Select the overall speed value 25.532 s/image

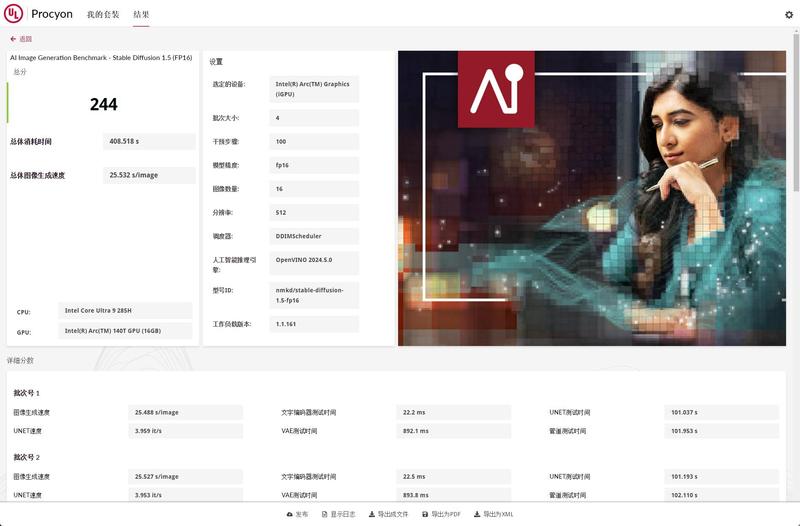(149, 175)
